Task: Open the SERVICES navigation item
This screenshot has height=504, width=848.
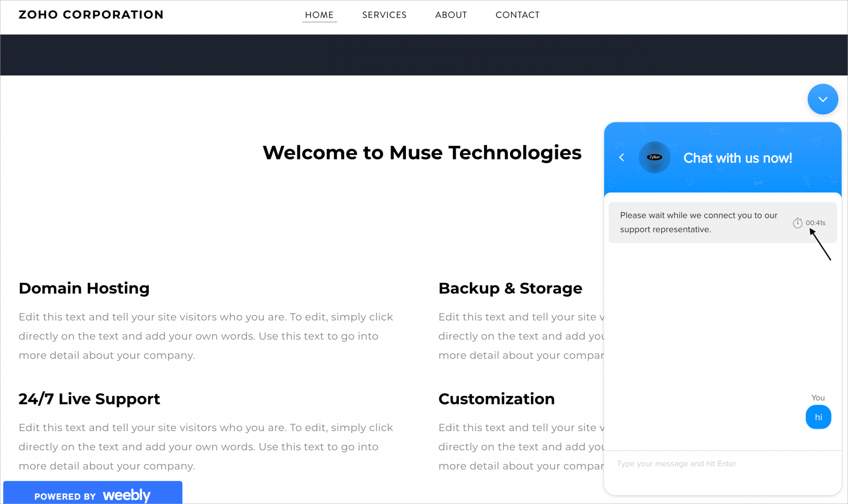Action: [384, 15]
